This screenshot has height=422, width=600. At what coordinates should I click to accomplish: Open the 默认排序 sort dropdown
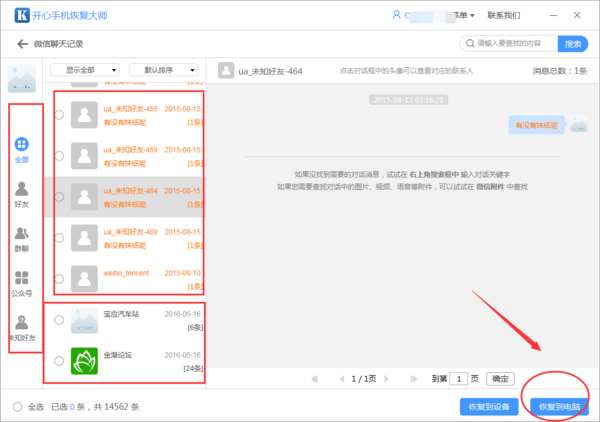pos(164,70)
